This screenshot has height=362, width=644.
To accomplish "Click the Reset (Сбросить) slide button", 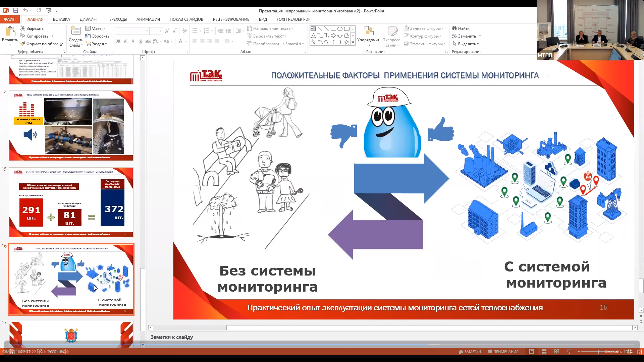I will 97,36.
